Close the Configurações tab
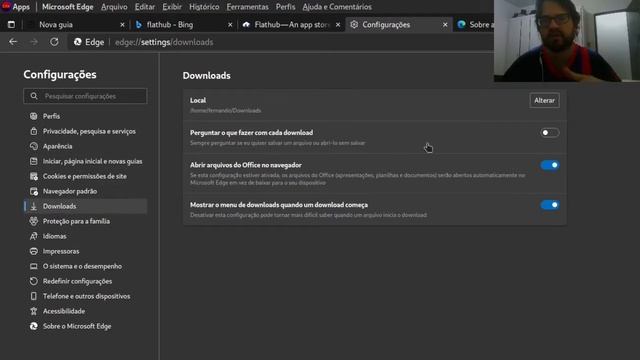This screenshot has width=640, height=360. coord(445,25)
